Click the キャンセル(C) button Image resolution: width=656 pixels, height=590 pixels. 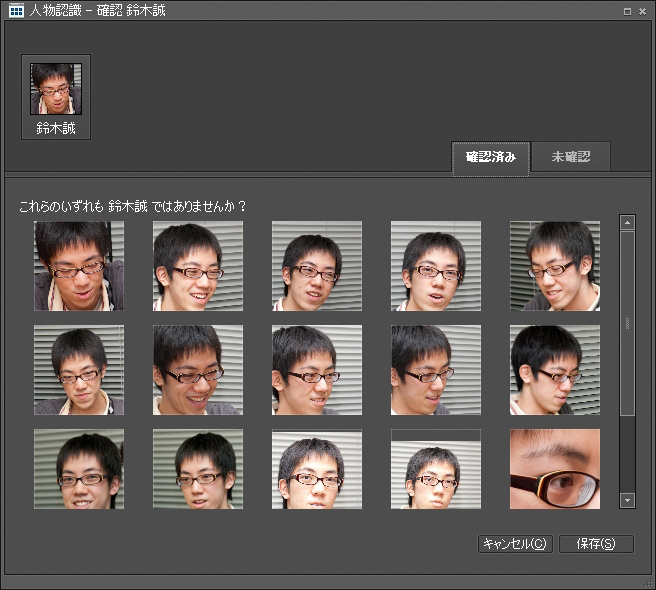coord(515,544)
